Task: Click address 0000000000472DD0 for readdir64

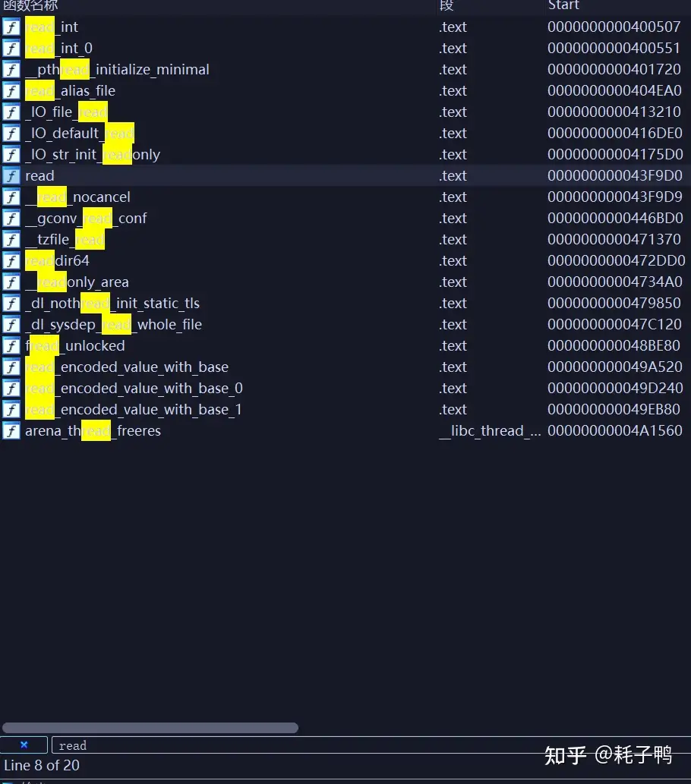Action: tap(617, 261)
